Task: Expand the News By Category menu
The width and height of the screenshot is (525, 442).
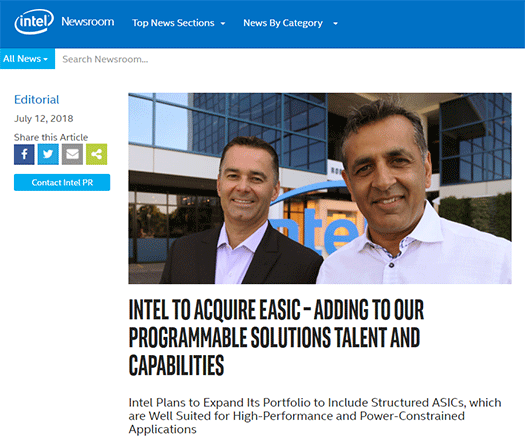Action: 290,23
